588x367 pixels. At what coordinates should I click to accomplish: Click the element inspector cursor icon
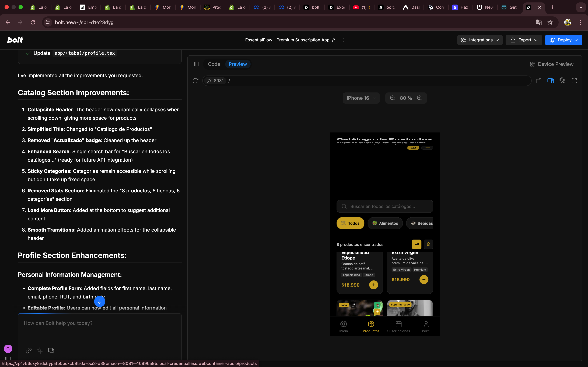(x=562, y=81)
